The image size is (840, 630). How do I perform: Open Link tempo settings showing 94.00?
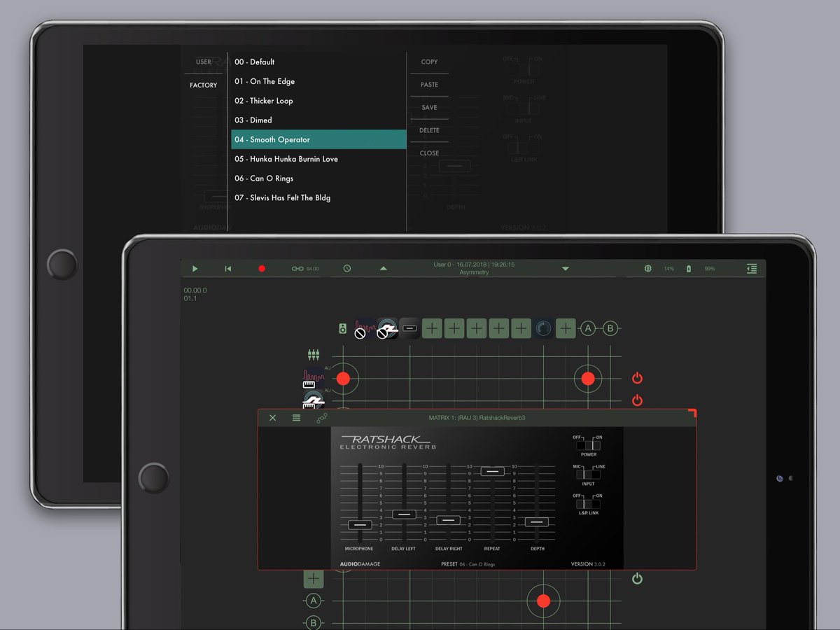[x=305, y=269]
